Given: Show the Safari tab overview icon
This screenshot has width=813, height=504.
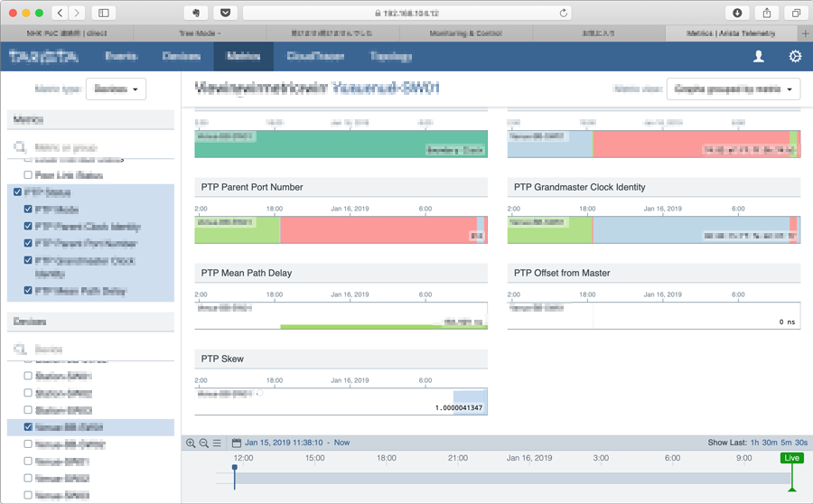Looking at the screenshot, I should click(796, 13).
